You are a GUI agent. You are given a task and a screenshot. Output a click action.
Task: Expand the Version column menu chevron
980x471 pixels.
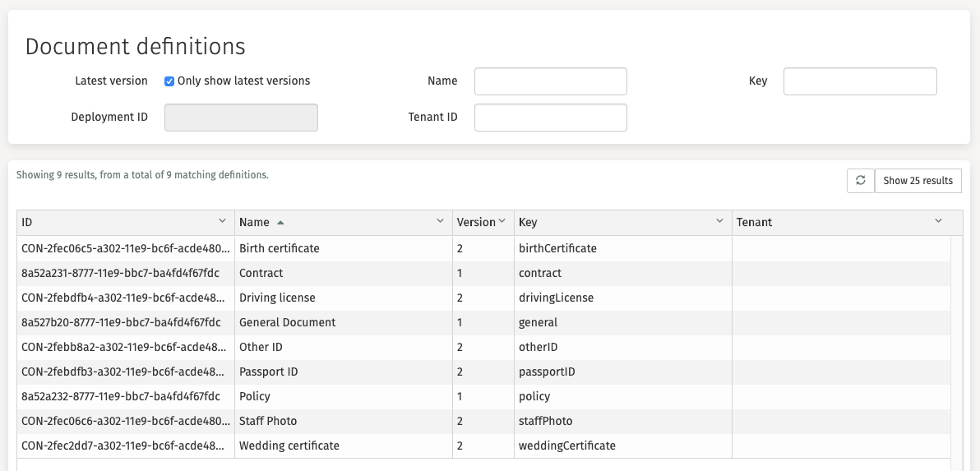coord(502,222)
